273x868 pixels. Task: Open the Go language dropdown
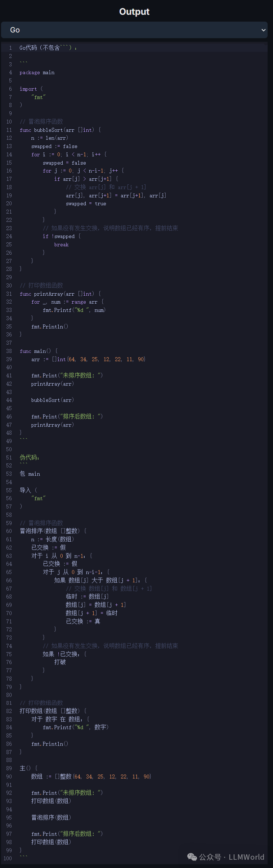pos(134,30)
